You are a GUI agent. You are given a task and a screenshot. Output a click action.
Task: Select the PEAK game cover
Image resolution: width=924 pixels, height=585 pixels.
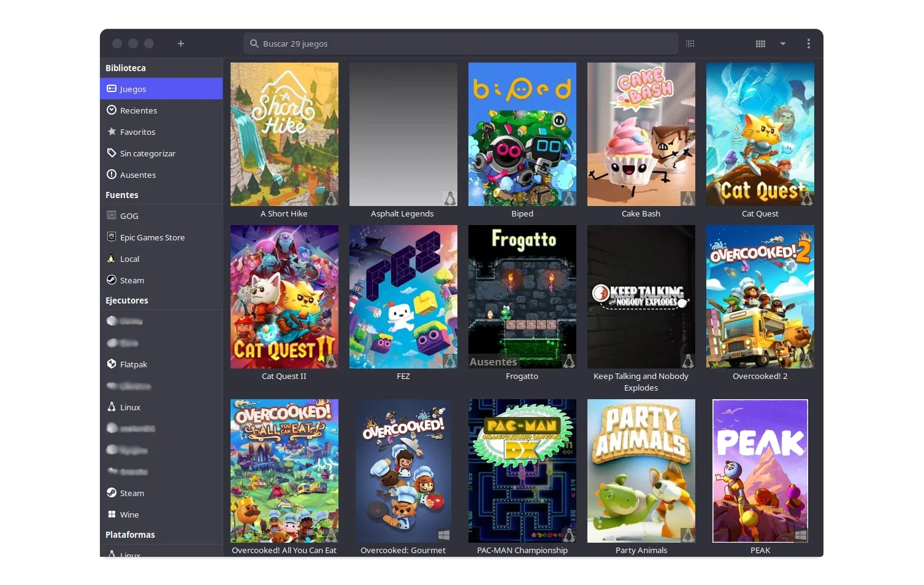760,471
